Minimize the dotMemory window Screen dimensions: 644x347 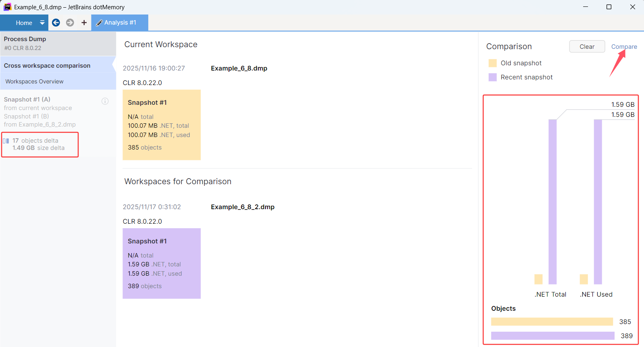click(586, 7)
